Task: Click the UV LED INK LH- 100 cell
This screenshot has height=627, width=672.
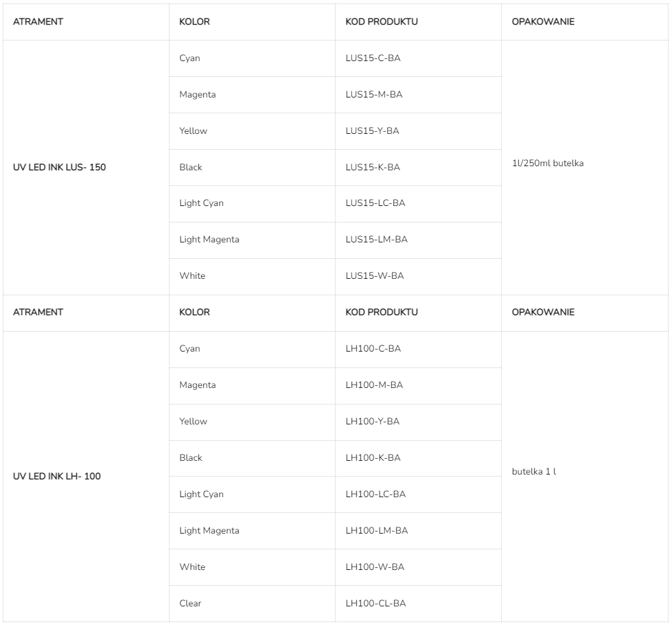Action: (57, 477)
